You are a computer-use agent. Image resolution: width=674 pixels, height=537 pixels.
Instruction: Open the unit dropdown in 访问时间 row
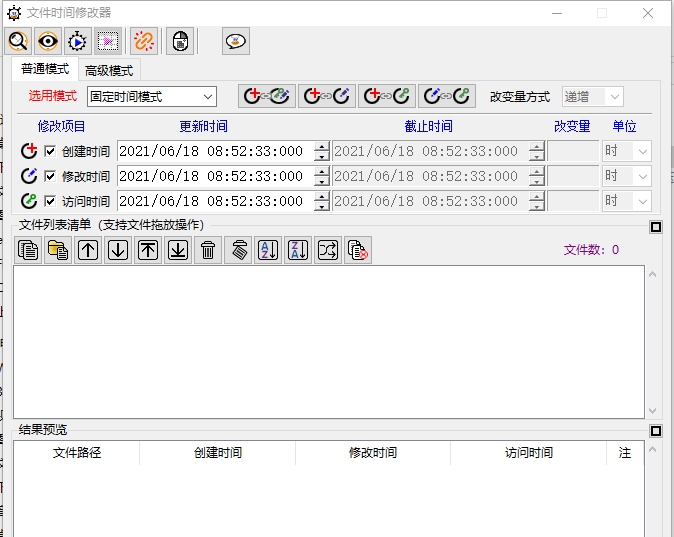pyautogui.click(x=627, y=201)
